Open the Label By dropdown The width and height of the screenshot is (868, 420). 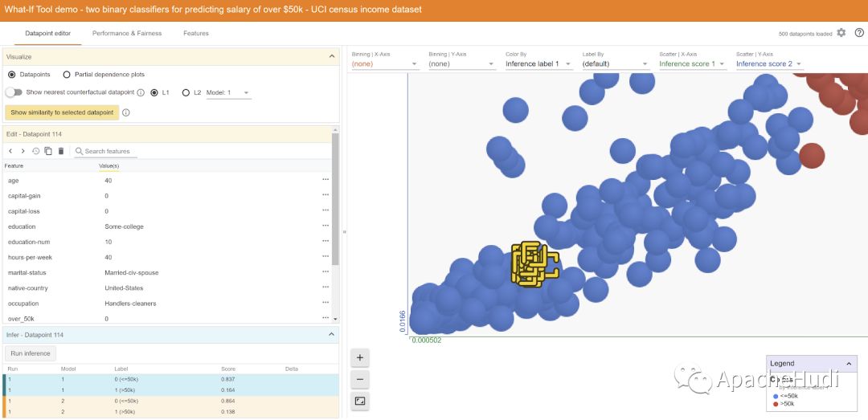615,63
